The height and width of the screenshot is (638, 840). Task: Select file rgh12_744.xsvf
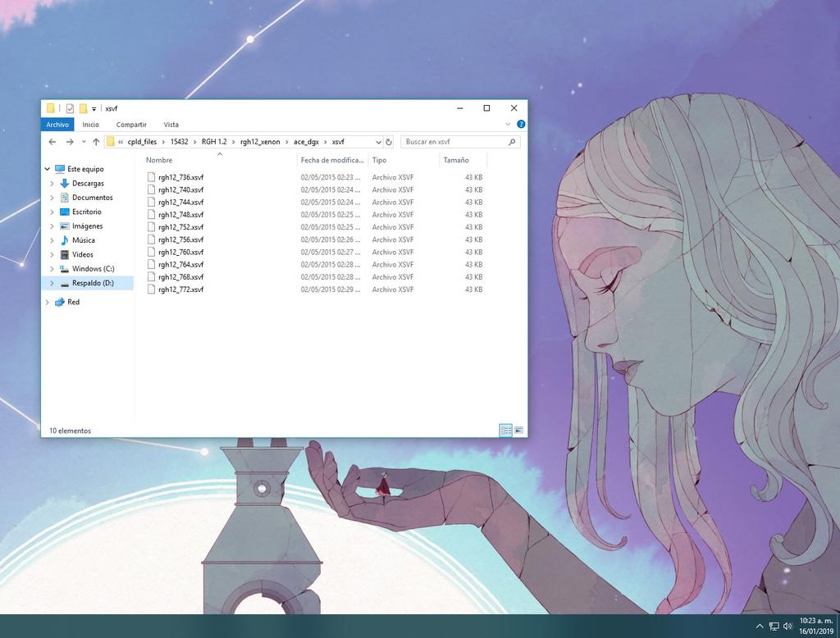[180, 203]
